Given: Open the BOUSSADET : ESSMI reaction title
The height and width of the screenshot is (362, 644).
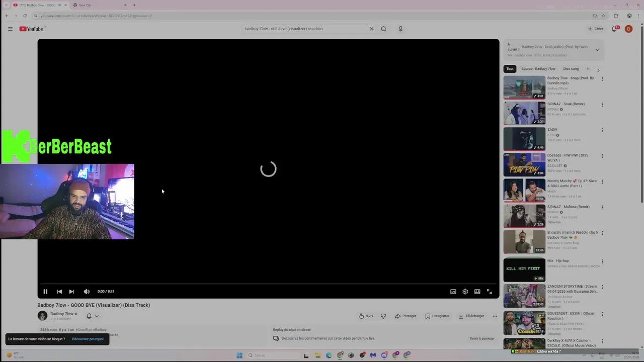Looking at the screenshot, I should click(x=571, y=316).
